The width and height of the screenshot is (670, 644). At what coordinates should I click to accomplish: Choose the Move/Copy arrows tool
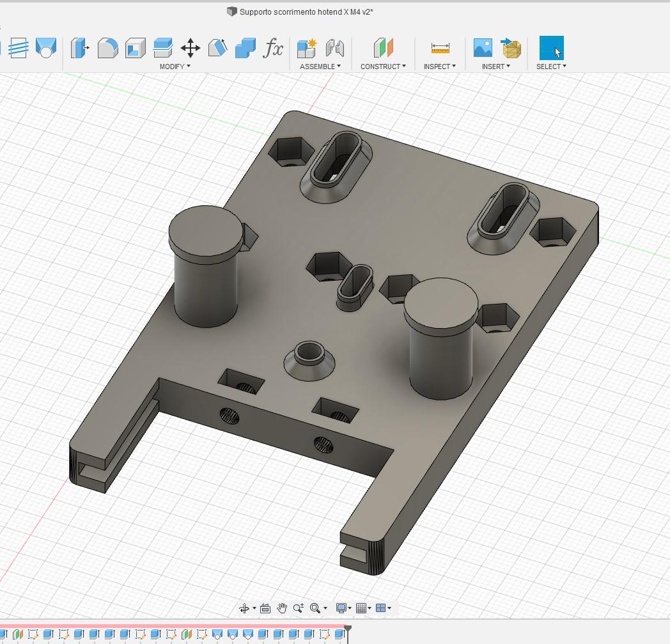191,48
